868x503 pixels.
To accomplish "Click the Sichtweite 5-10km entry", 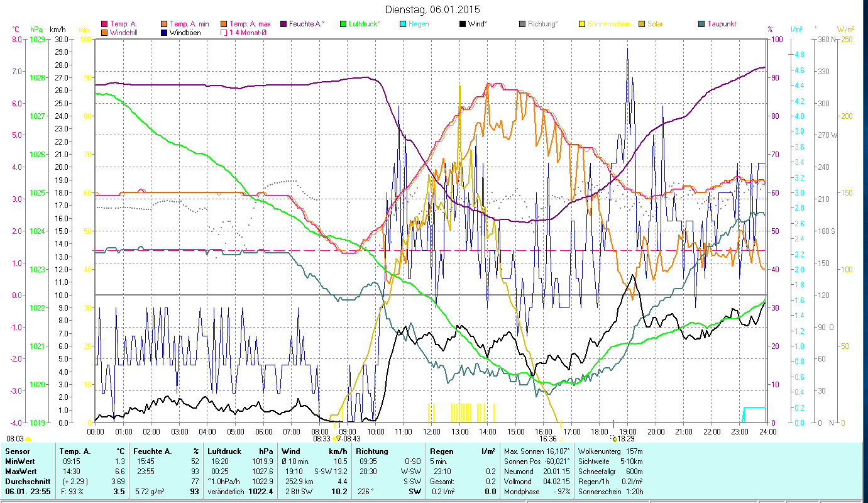I will (611, 462).
